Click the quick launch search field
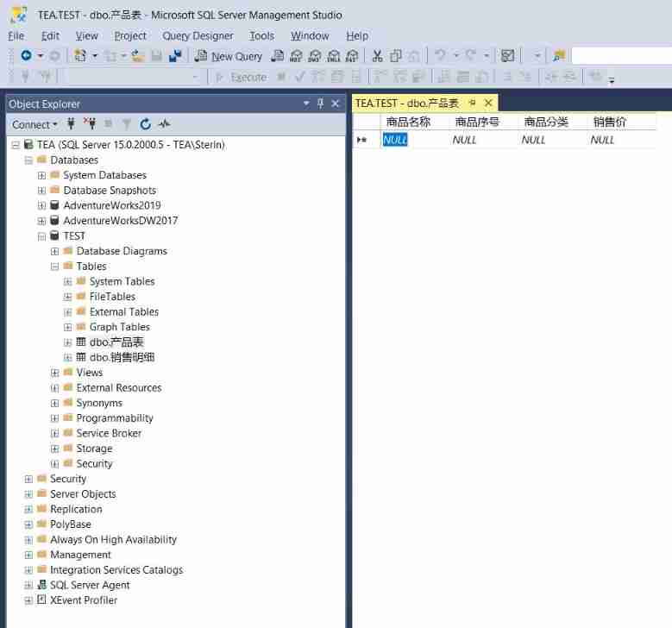The width and height of the screenshot is (672, 628). [621, 56]
